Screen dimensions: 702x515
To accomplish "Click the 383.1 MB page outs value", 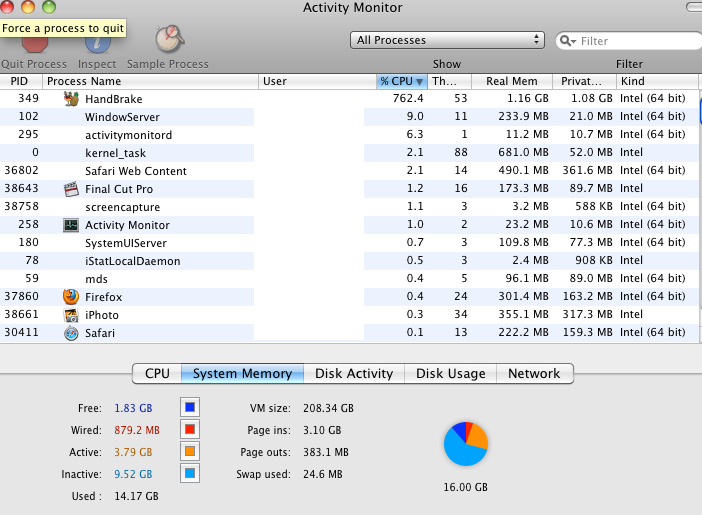I will 325,452.
